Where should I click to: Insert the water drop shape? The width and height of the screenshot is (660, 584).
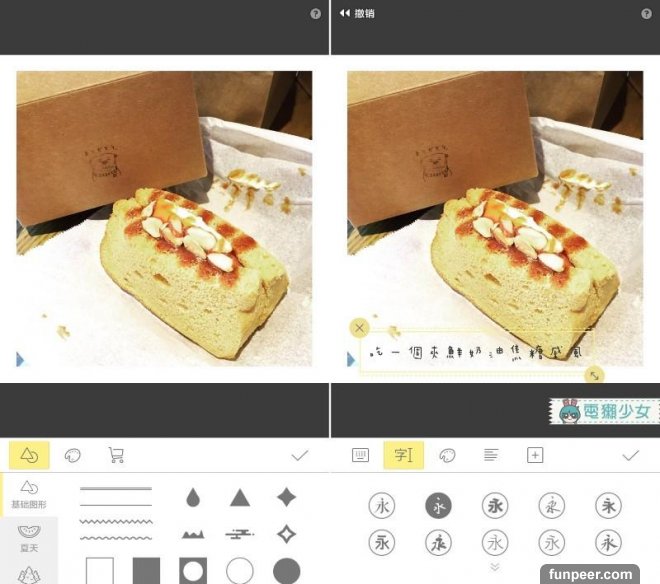click(192, 497)
